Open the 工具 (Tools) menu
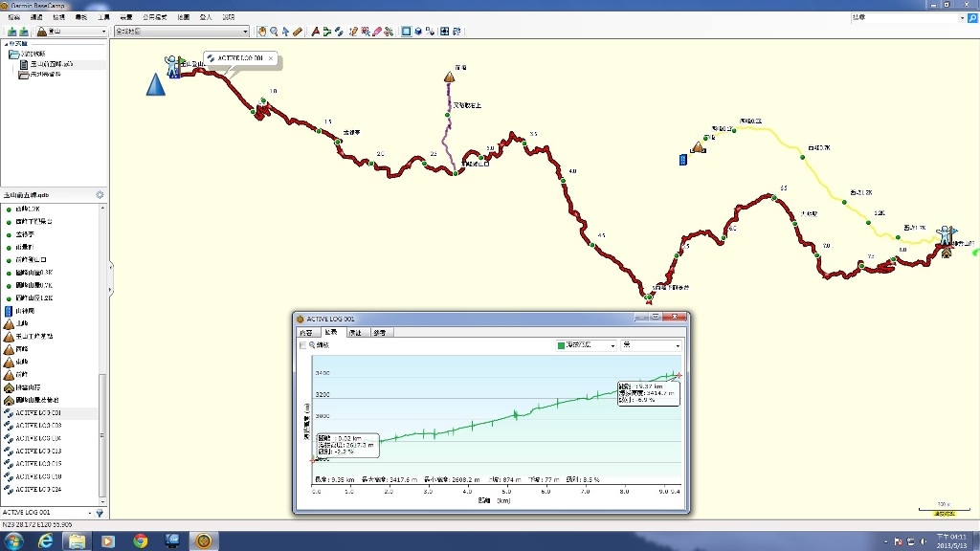 [x=103, y=17]
